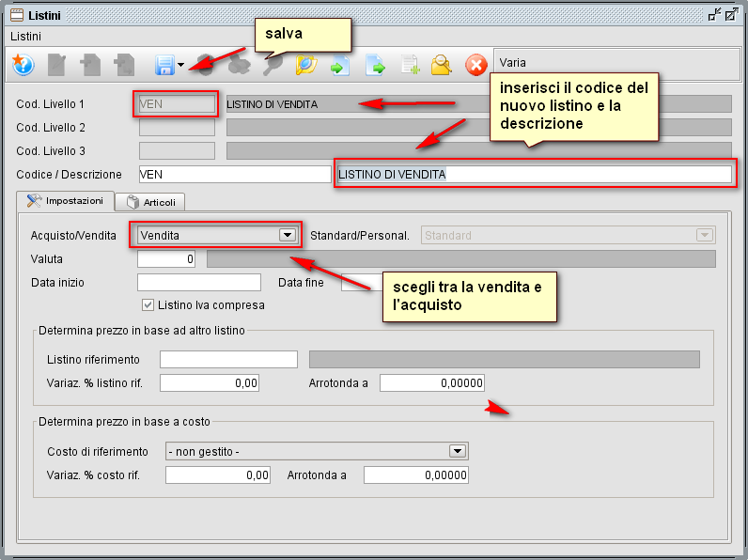Viewport: 748px width, 560px height.
Task: Click the Arrotonda a field under costo
Action: coord(416,475)
